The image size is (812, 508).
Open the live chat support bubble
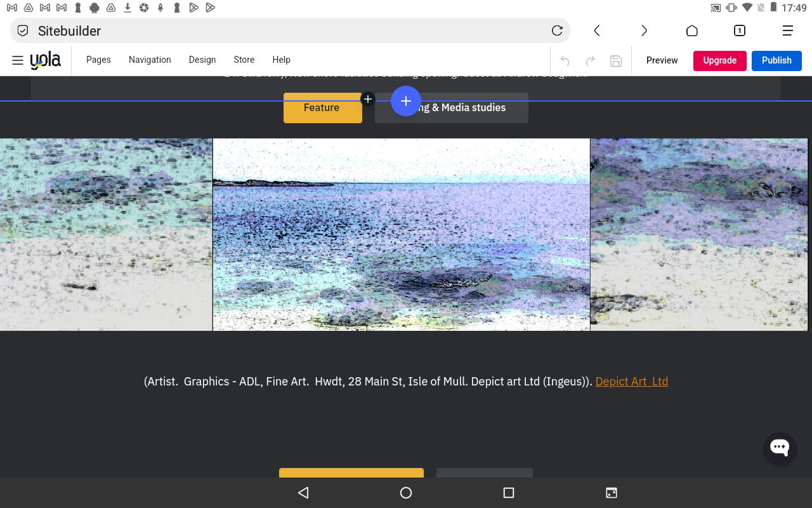pyautogui.click(x=780, y=447)
